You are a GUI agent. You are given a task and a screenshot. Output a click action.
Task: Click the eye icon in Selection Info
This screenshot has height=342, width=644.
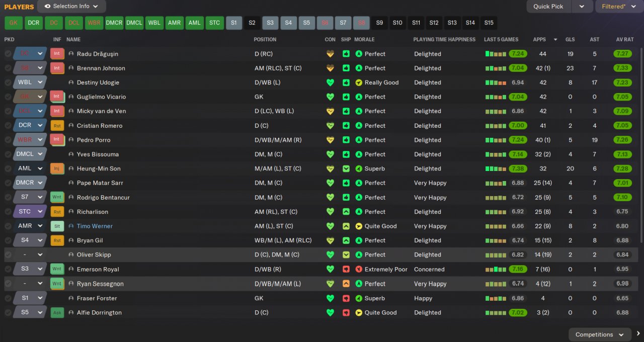[47, 7]
